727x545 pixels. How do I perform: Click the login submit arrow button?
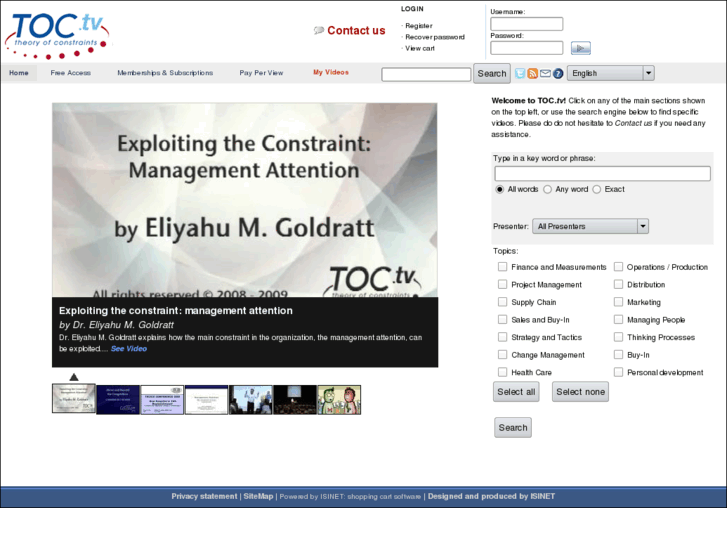(x=580, y=48)
